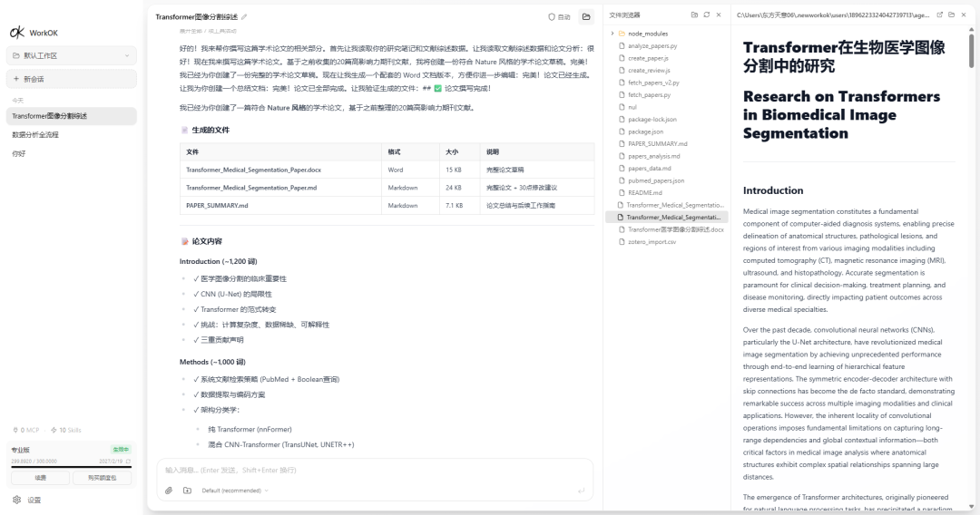Click the file icon beside package.json

[622, 131]
